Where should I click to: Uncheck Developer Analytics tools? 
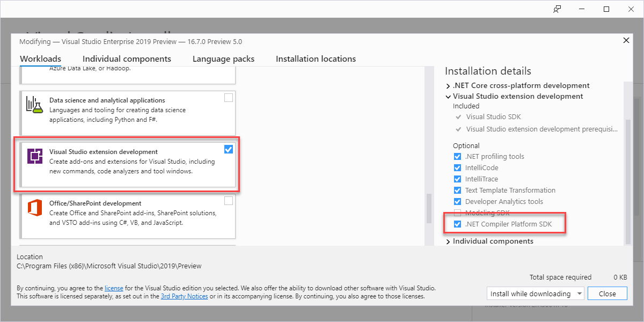coord(457,202)
